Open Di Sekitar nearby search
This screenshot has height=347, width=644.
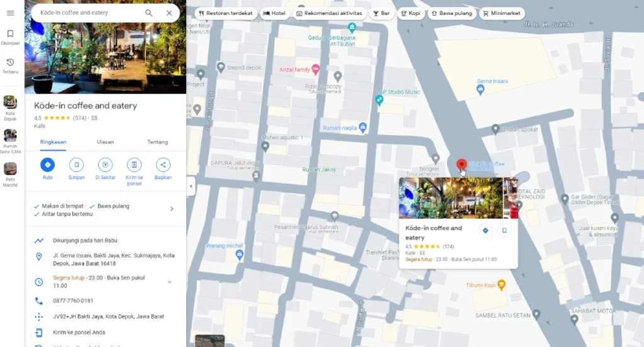click(106, 165)
